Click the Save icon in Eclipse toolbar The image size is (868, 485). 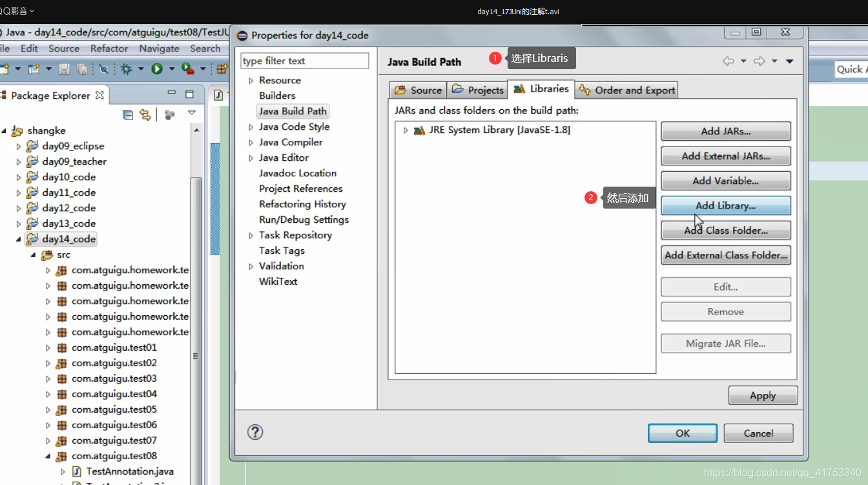tap(64, 68)
